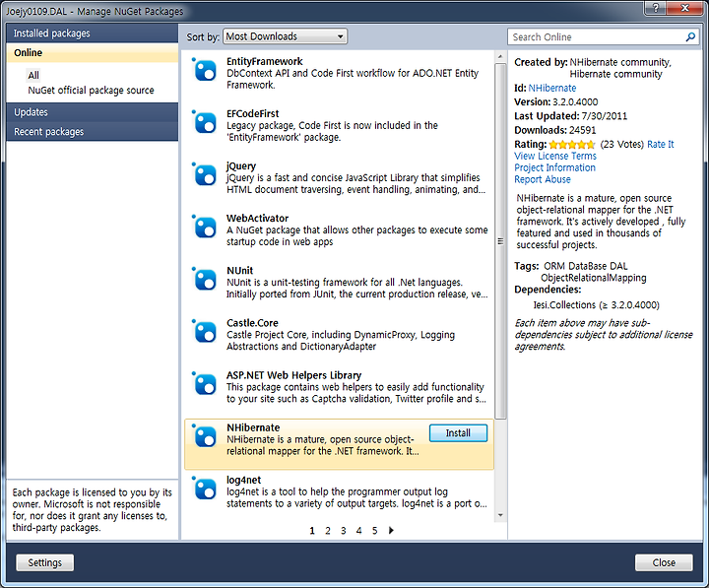
Task: Open Settings dialog
Action: coord(44,562)
